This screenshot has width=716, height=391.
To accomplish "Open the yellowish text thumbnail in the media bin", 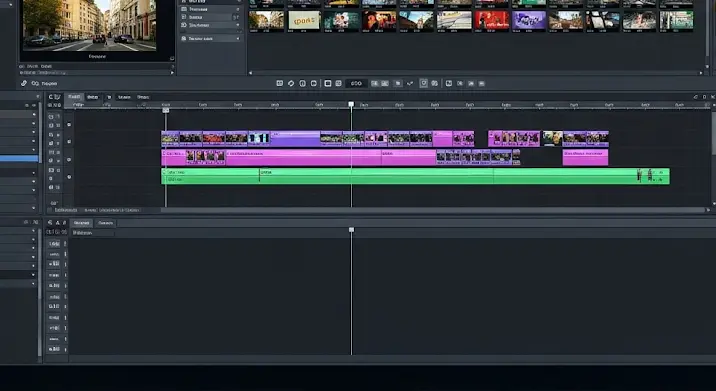I will [x=304, y=21].
